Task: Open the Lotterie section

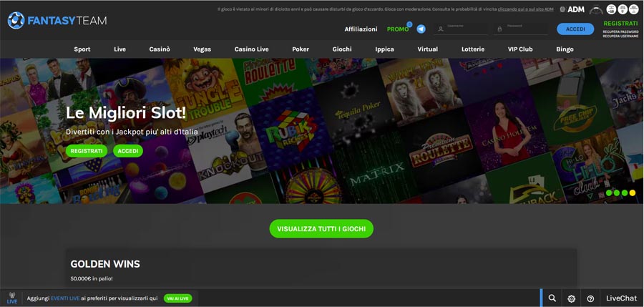Action: pos(473,49)
